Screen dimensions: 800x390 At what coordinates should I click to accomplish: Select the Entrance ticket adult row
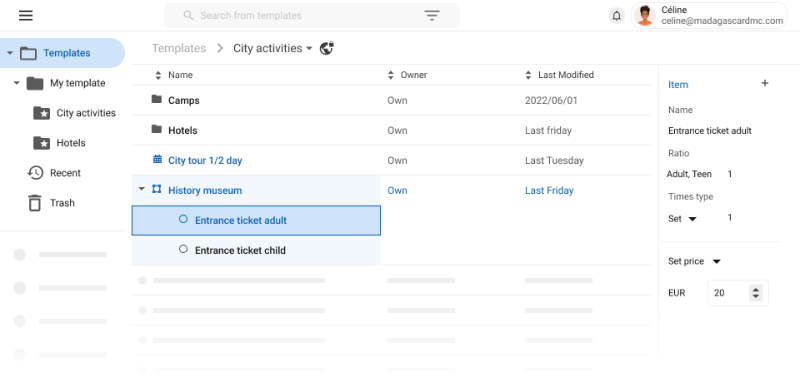click(256, 221)
